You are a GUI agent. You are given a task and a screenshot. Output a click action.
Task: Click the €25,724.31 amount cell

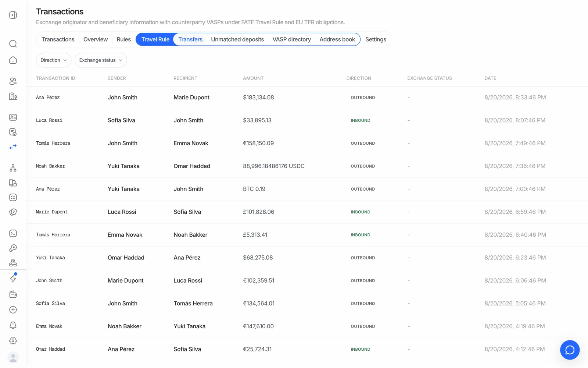point(257,349)
